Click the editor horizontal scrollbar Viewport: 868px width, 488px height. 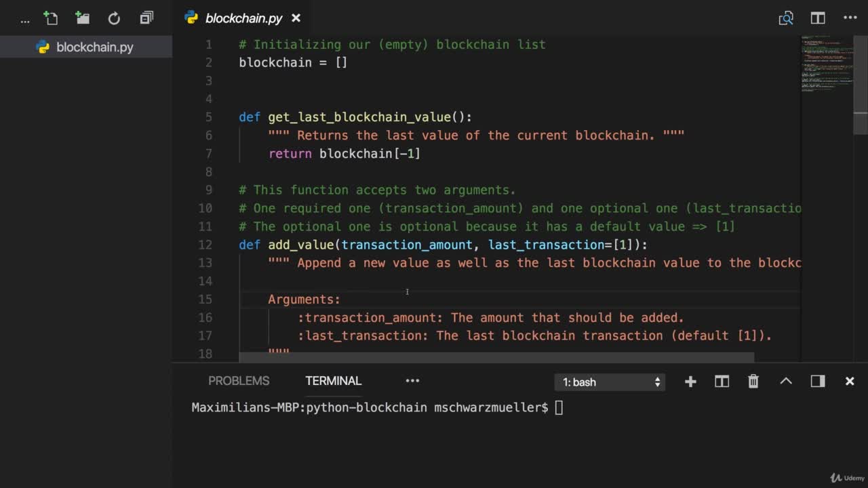[x=496, y=357]
